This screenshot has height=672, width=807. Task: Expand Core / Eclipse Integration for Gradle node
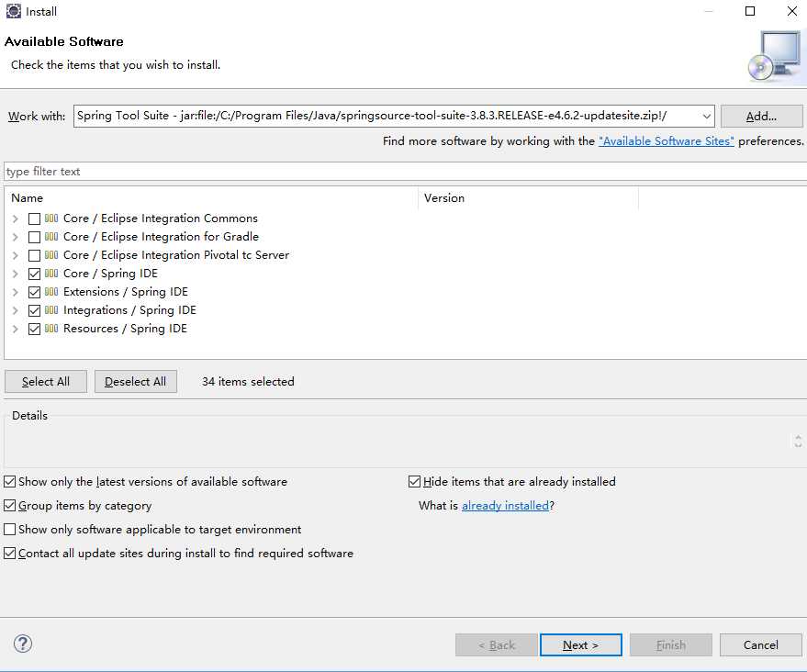pyautogui.click(x=16, y=237)
